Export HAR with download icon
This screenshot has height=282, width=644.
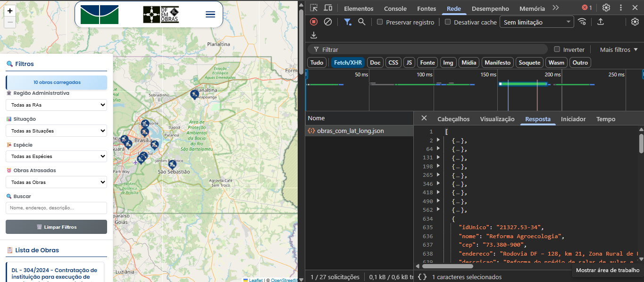[x=314, y=35]
